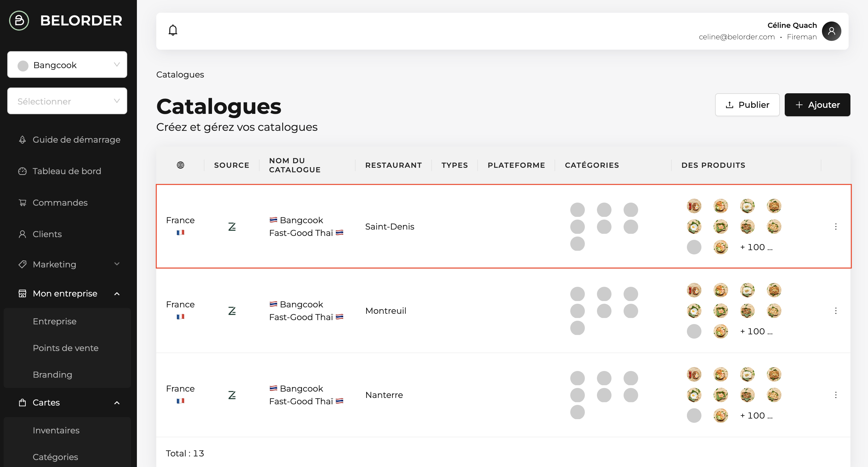Select the Nanterre restaurant cell
Image resolution: width=868 pixels, height=467 pixels.
coord(384,395)
